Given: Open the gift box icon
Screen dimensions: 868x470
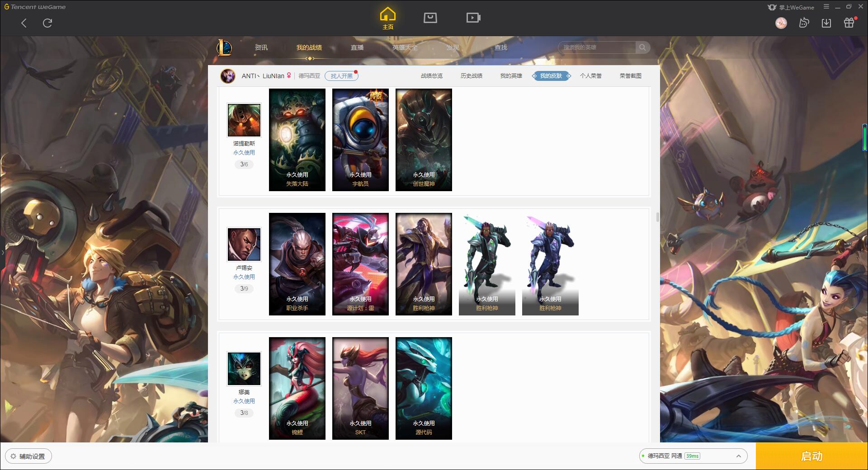Looking at the screenshot, I should [x=849, y=23].
